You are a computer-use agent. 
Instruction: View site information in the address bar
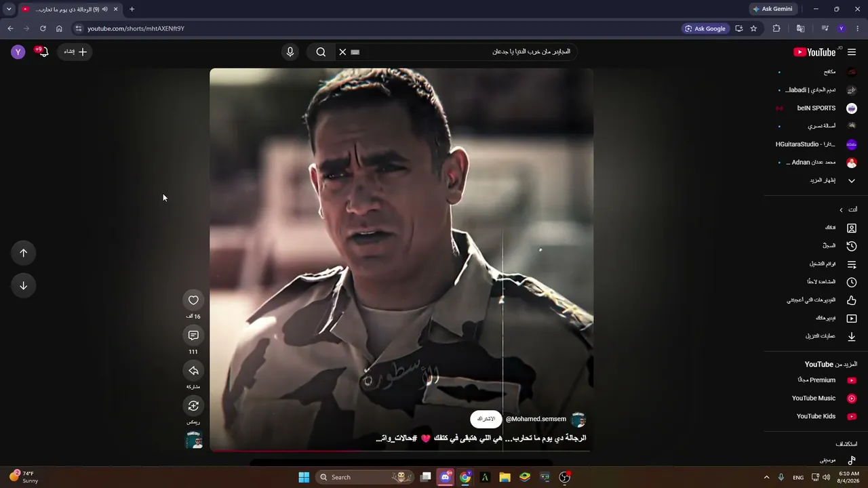pos(78,28)
